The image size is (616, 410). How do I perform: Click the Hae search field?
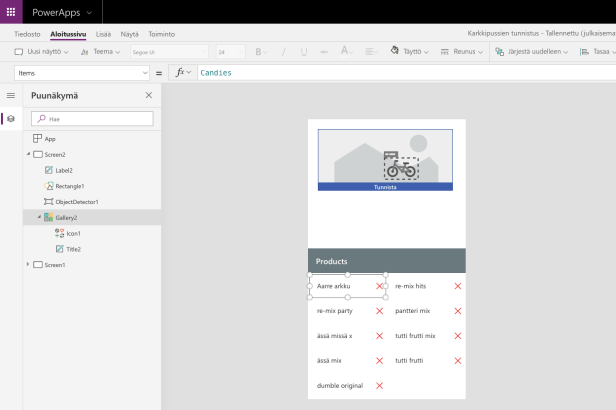click(x=92, y=118)
